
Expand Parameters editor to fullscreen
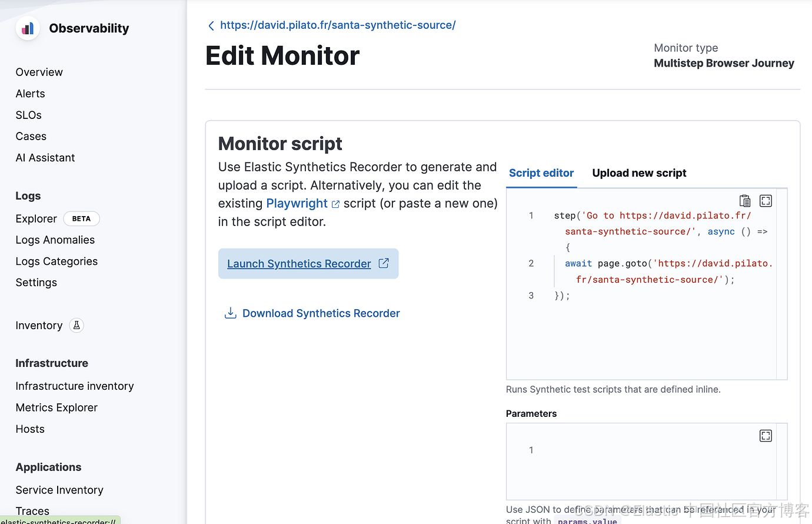coord(766,436)
